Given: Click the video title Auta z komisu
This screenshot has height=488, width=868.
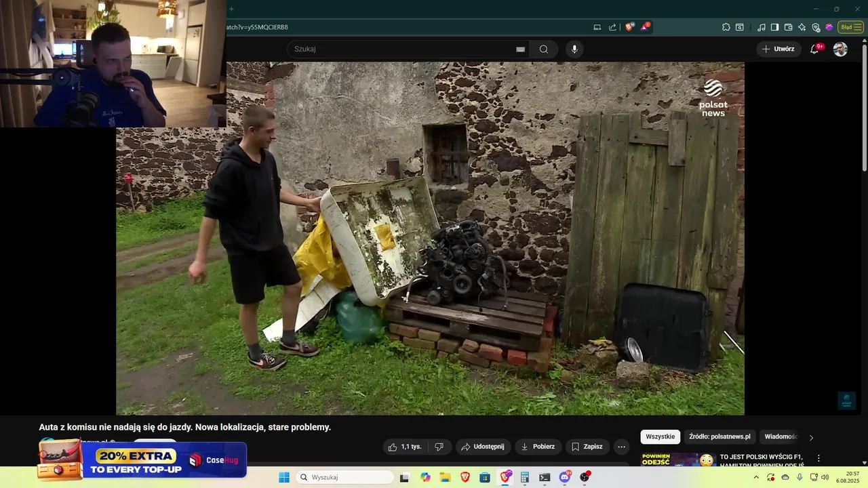Looking at the screenshot, I should 185,427.
